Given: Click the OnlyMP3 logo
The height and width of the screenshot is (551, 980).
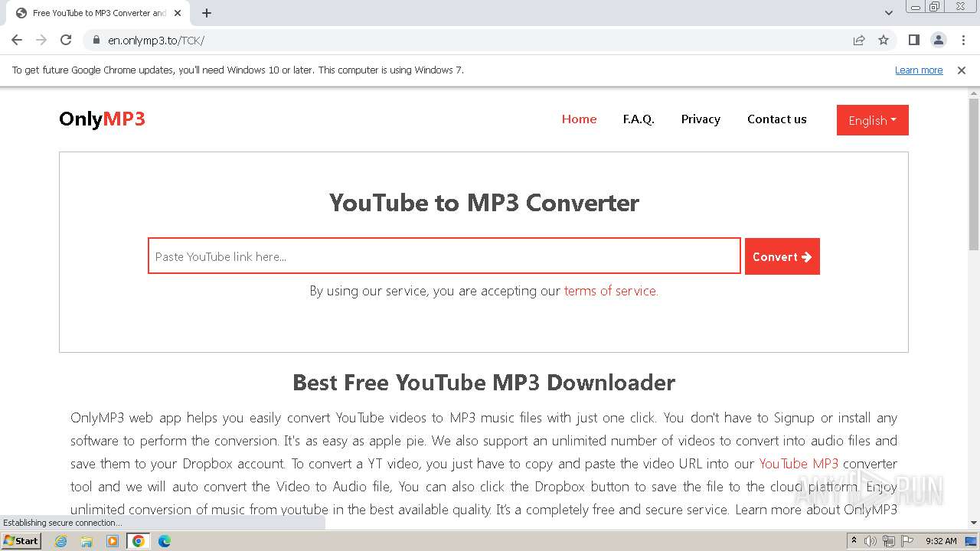Looking at the screenshot, I should [102, 119].
